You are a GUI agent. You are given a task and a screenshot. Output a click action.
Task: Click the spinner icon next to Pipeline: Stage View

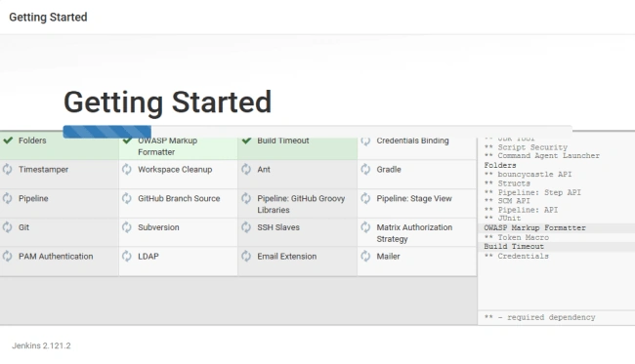pos(365,198)
